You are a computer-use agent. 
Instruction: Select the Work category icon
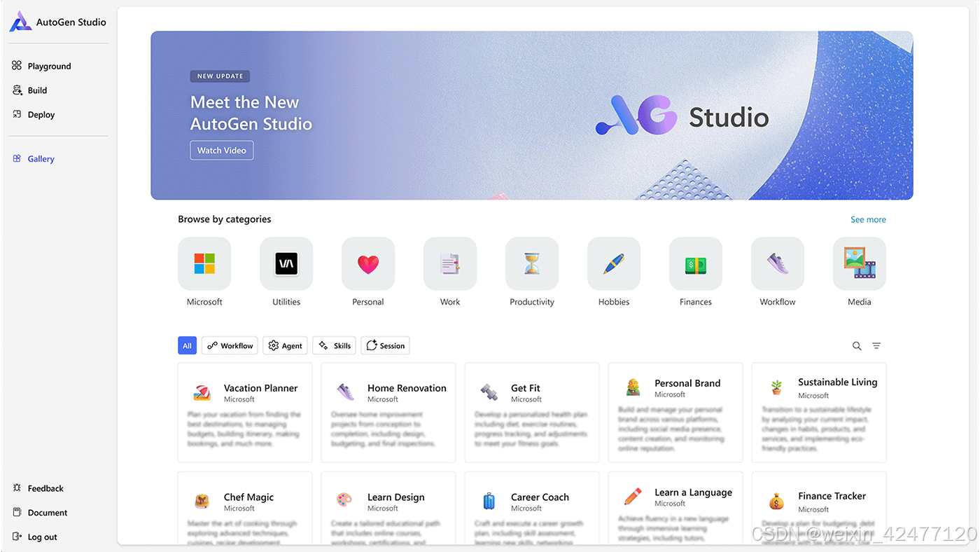(450, 263)
